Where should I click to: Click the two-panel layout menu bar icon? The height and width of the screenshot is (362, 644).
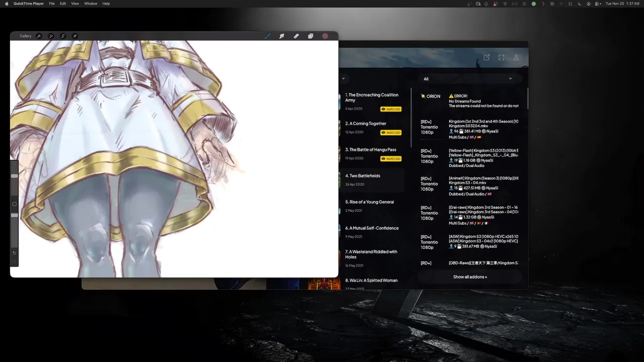point(571,4)
